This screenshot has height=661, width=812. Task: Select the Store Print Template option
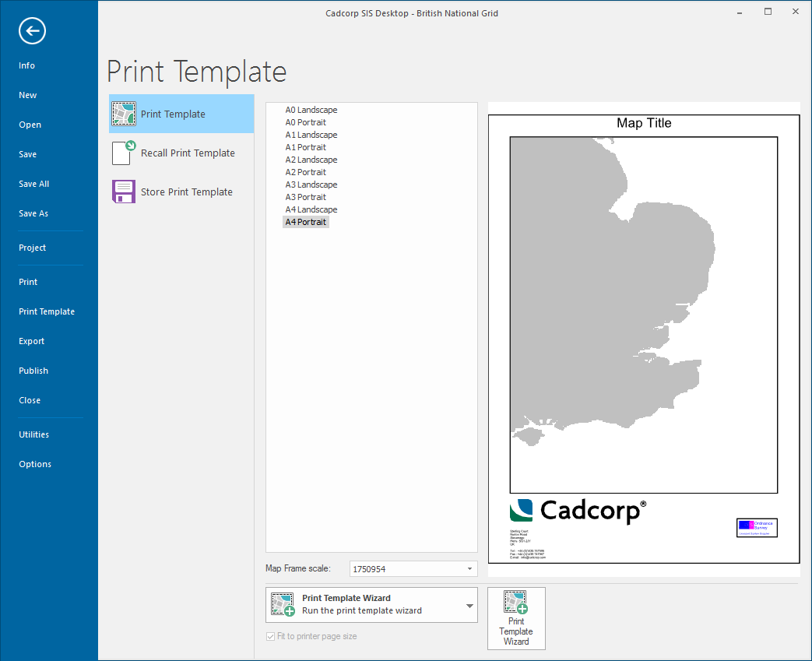[x=181, y=192]
